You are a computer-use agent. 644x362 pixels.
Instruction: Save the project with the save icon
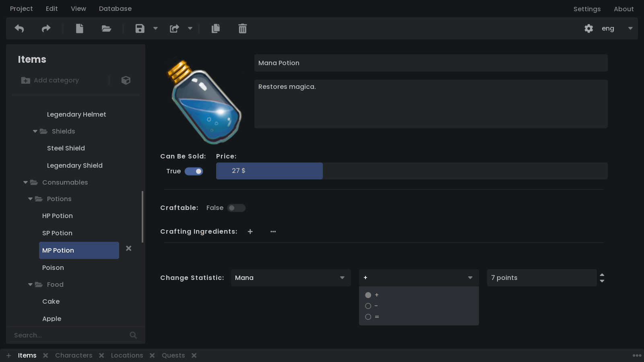140,28
